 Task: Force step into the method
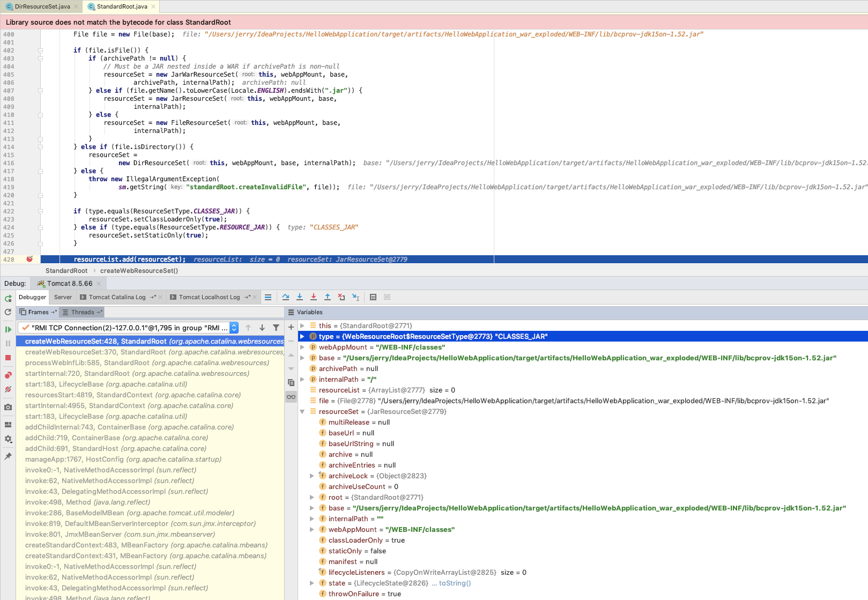(x=314, y=297)
